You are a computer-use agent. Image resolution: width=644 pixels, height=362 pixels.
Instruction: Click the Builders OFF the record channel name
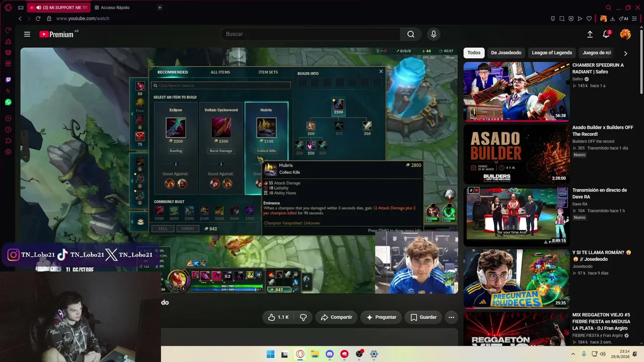point(593,141)
